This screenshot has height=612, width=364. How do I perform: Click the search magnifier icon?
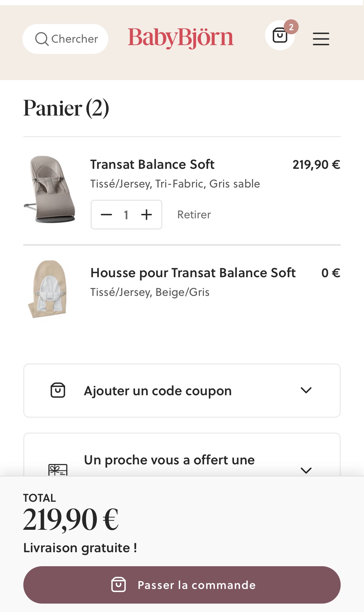click(x=42, y=39)
